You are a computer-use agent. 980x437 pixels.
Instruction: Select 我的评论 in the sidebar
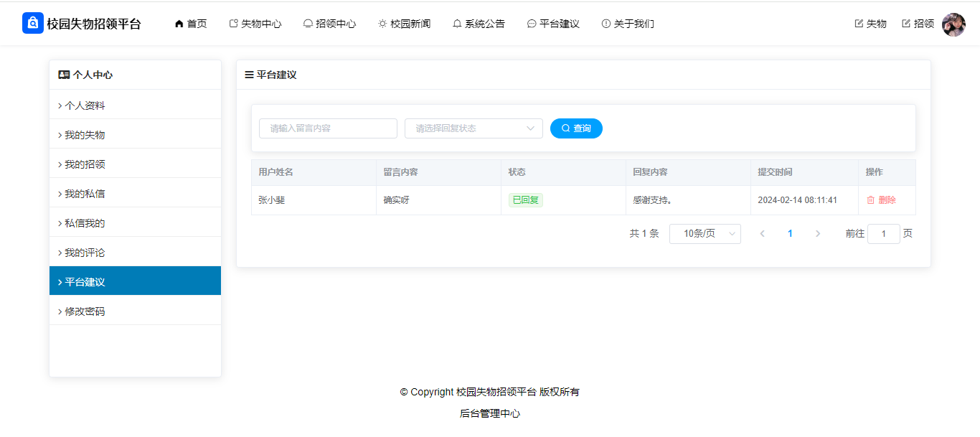pos(135,253)
